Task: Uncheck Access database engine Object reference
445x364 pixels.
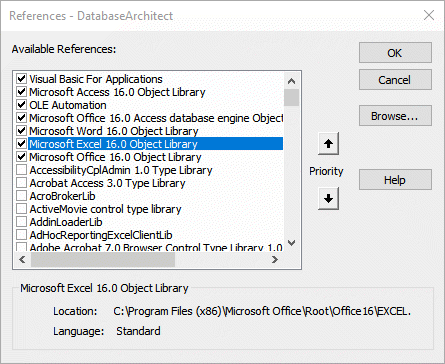Action: click(22, 118)
